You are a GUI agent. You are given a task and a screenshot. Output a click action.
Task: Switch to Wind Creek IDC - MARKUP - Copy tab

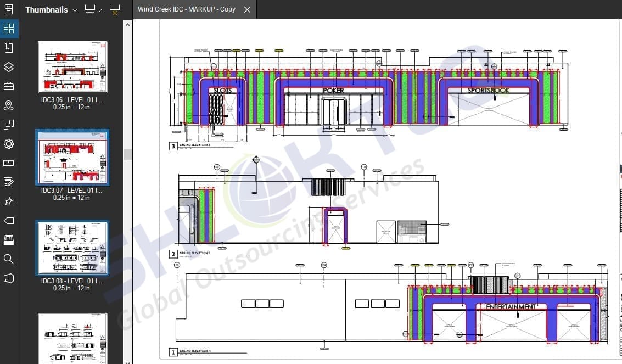187,9
